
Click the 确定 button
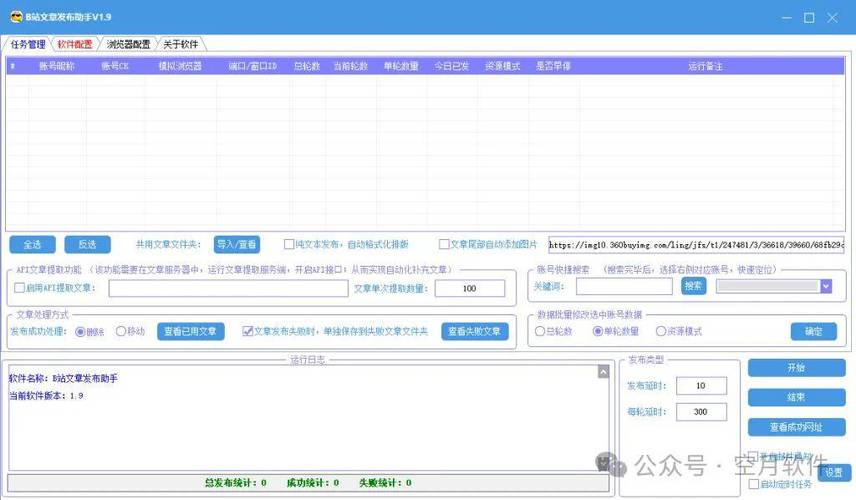[813, 331]
